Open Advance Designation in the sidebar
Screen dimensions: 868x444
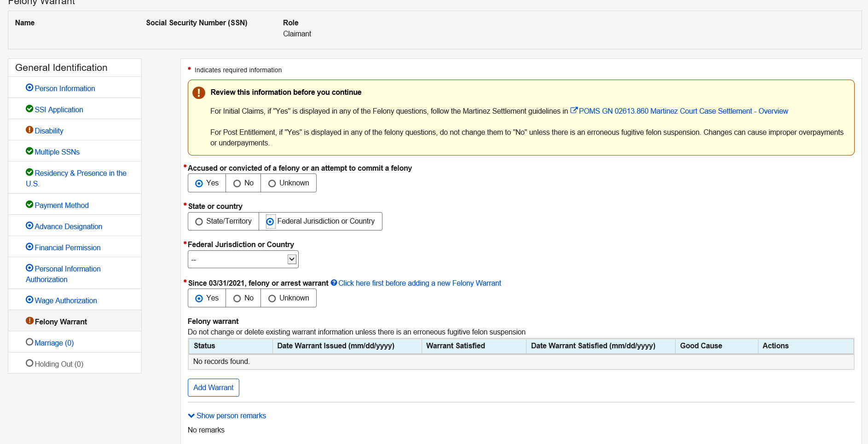click(69, 226)
